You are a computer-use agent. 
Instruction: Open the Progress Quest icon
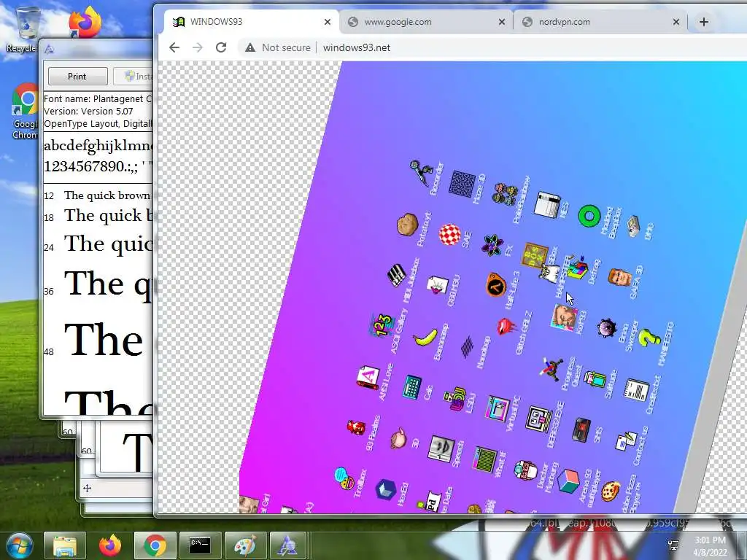(x=551, y=369)
